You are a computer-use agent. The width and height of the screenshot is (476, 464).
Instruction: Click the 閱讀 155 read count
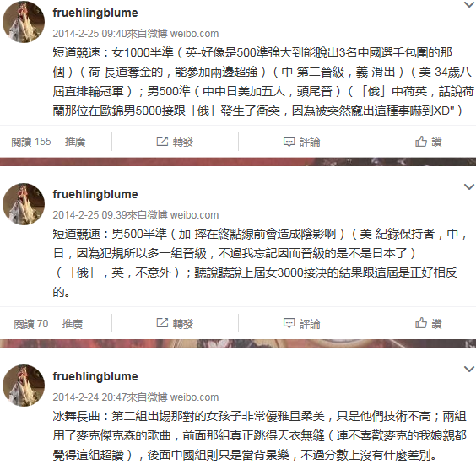31,142
